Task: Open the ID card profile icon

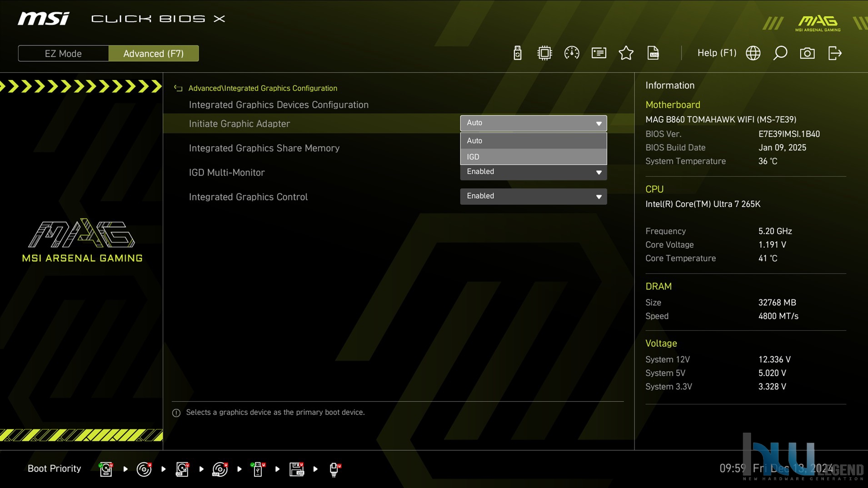Action: point(599,53)
